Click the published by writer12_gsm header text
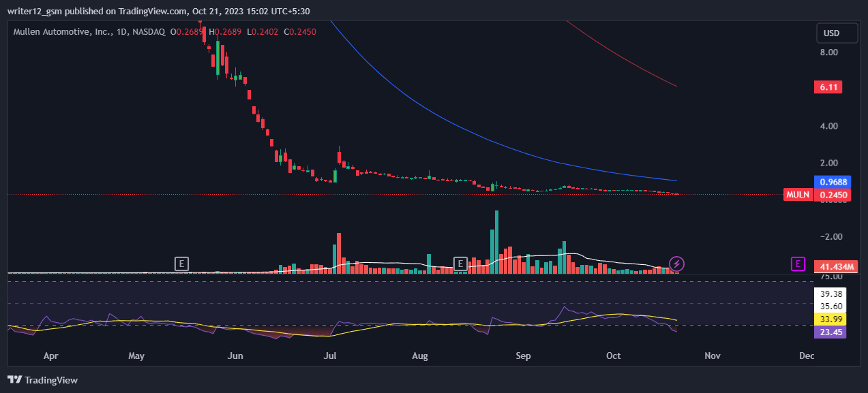The image size is (868, 393). pos(159,11)
